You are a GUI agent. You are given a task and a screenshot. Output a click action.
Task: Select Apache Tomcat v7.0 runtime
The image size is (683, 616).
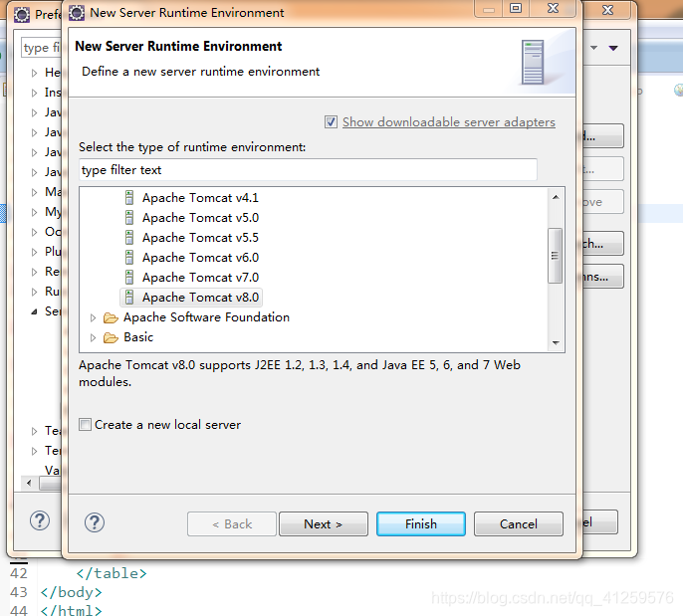pos(200,278)
